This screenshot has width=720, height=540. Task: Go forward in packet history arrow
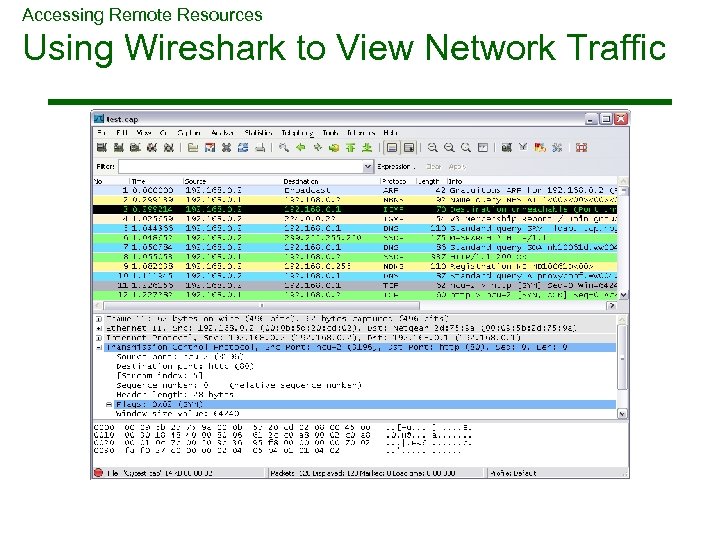pos(317,147)
